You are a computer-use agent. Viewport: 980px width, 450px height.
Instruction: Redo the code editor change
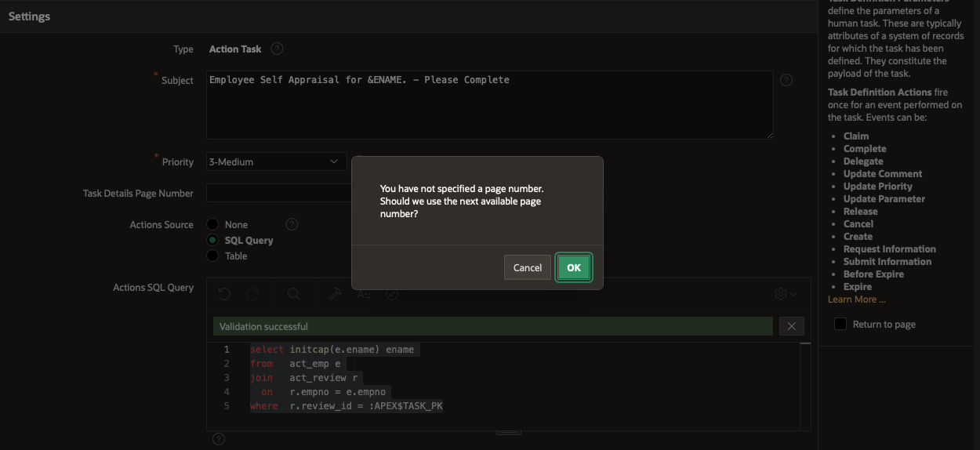click(252, 294)
